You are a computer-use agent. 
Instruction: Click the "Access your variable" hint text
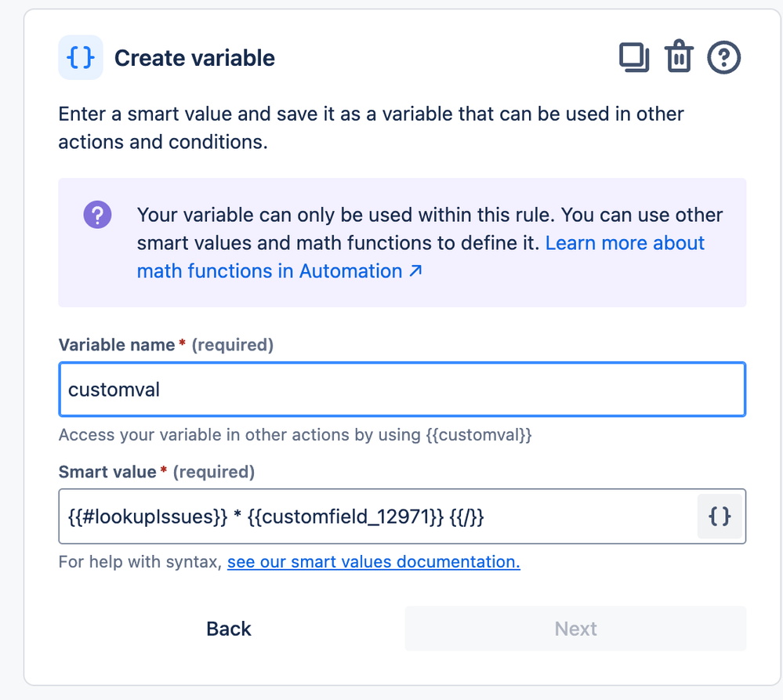click(295, 435)
